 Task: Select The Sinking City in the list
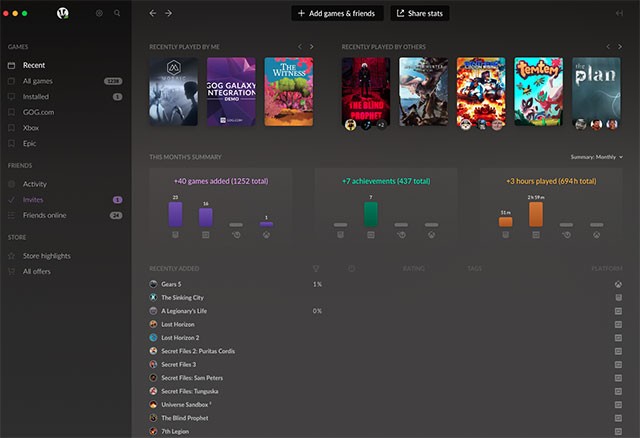[184, 298]
